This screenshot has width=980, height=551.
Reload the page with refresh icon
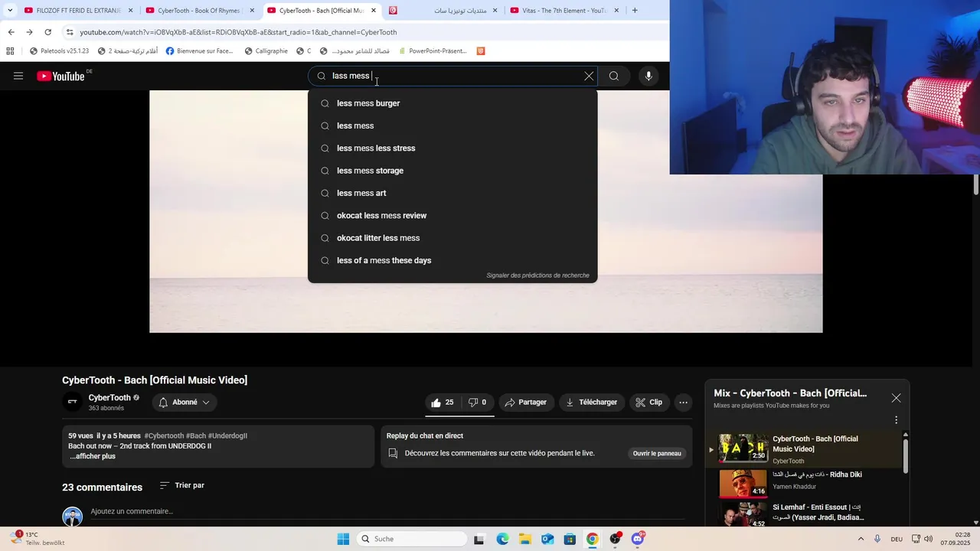47,32
